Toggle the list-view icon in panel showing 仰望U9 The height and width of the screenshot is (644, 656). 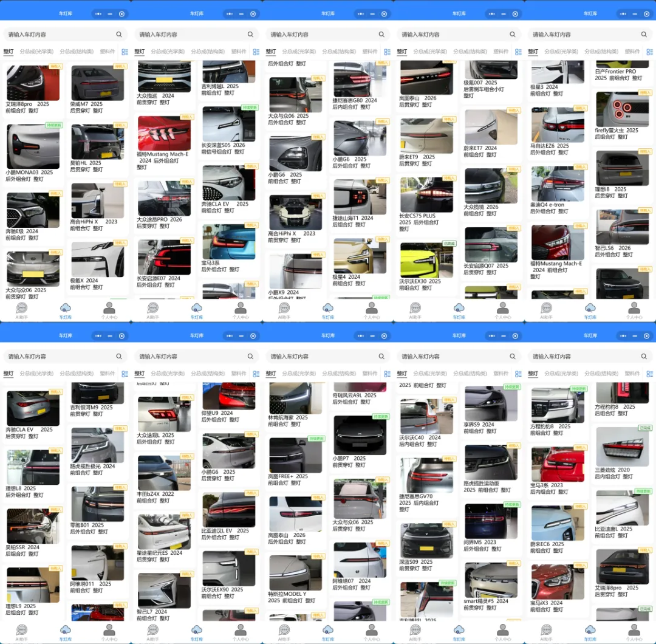256,374
